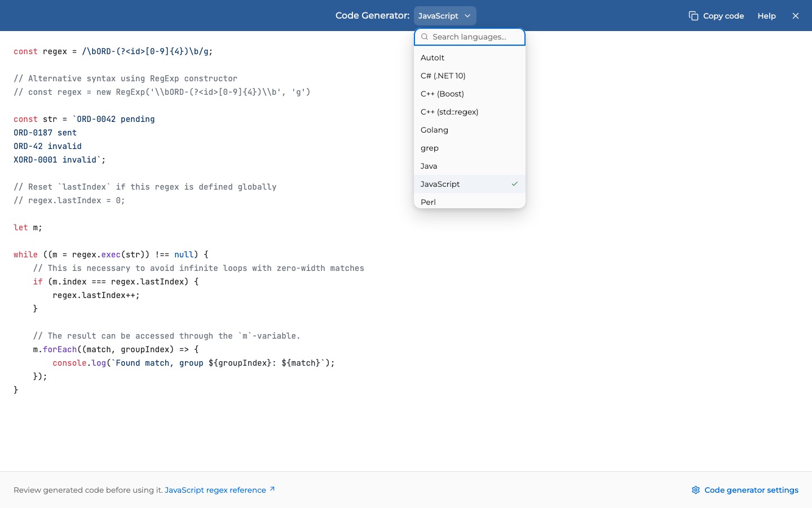Select C++ (Boost) option

tap(470, 94)
